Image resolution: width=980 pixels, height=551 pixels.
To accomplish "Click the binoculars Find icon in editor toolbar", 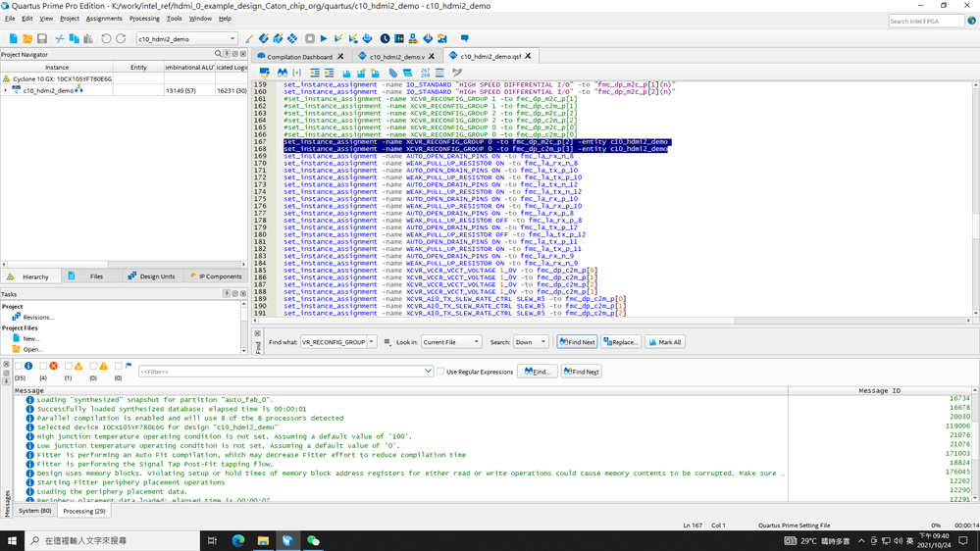I will pos(283,73).
